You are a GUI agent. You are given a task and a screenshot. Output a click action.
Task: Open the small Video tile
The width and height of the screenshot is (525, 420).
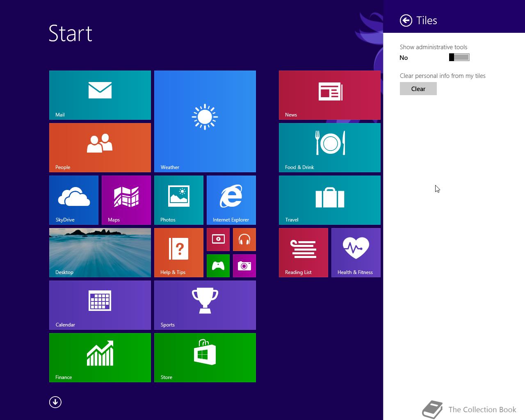218,240
